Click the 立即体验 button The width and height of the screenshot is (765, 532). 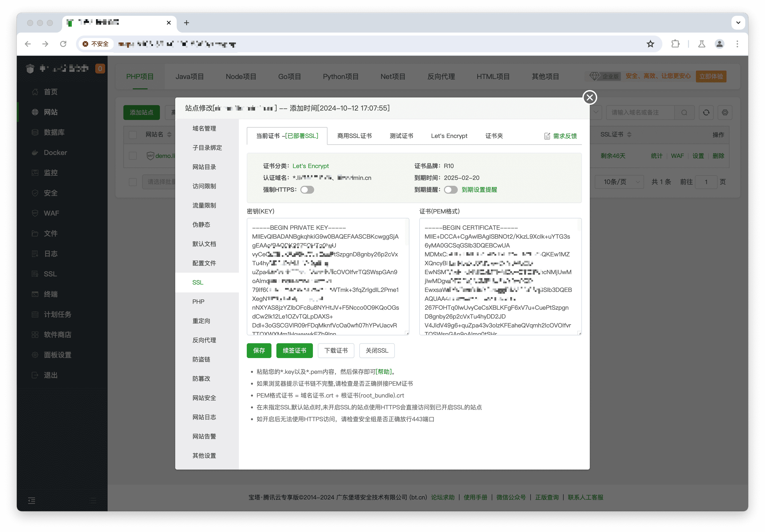[711, 77]
